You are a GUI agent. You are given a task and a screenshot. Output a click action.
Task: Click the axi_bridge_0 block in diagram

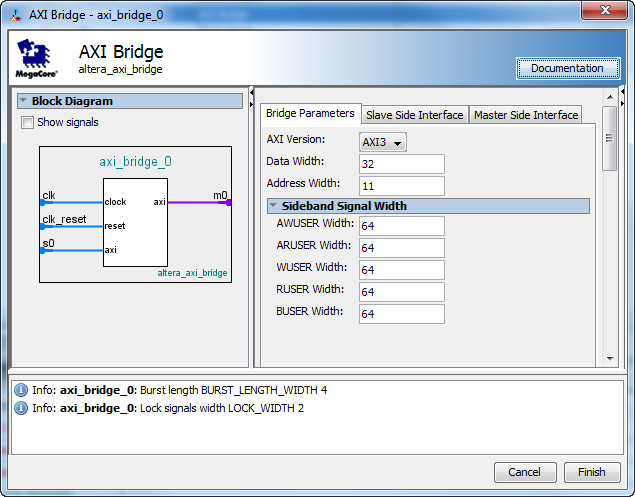(135, 221)
